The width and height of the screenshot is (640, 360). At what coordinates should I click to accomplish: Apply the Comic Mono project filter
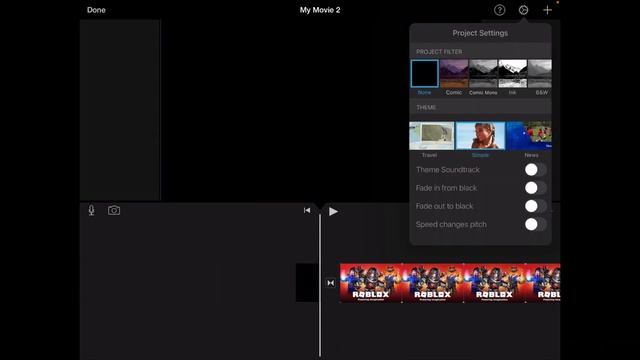tap(483, 73)
